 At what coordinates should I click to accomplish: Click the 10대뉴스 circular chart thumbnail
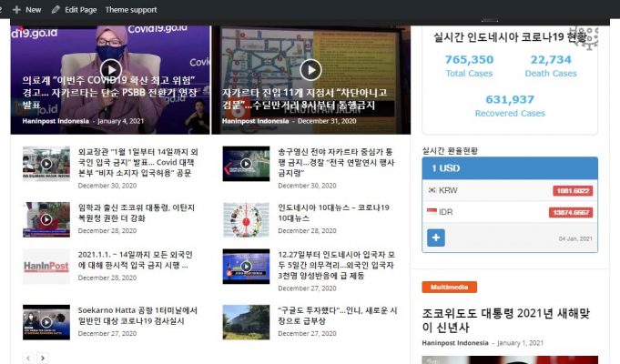(246, 219)
